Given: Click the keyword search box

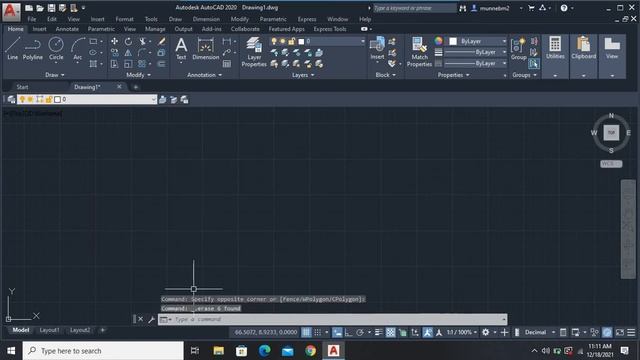Looking at the screenshot, I should pyautogui.click(x=414, y=8).
